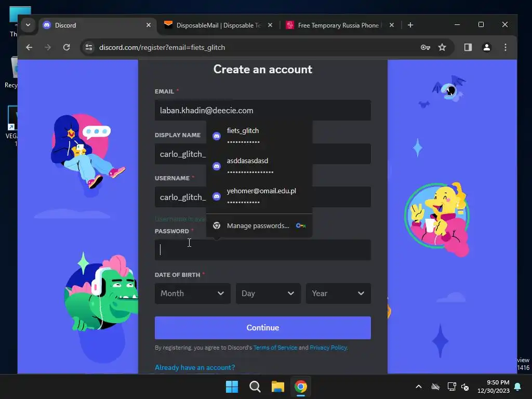Image resolution: width=532 pixels, height=399 pixels.
Task: Focus the Email input field
Action: tap(262, 110)
